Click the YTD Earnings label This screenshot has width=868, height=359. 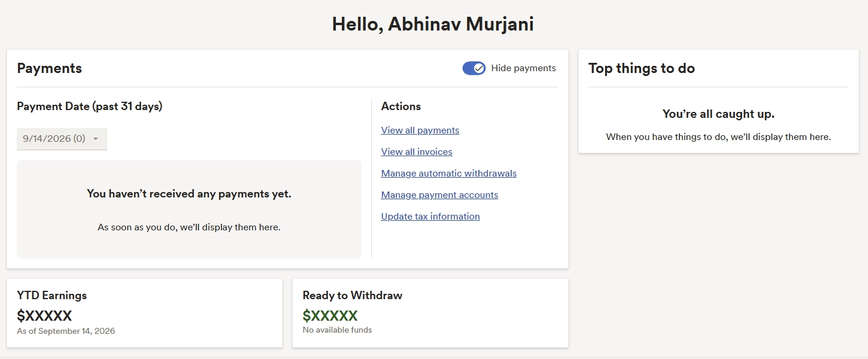(x=52, y=296)
